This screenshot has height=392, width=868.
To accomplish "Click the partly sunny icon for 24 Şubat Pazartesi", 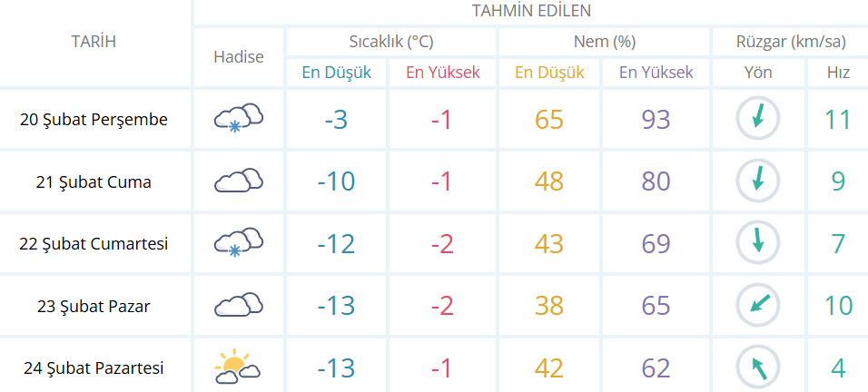I will point(239,367).
